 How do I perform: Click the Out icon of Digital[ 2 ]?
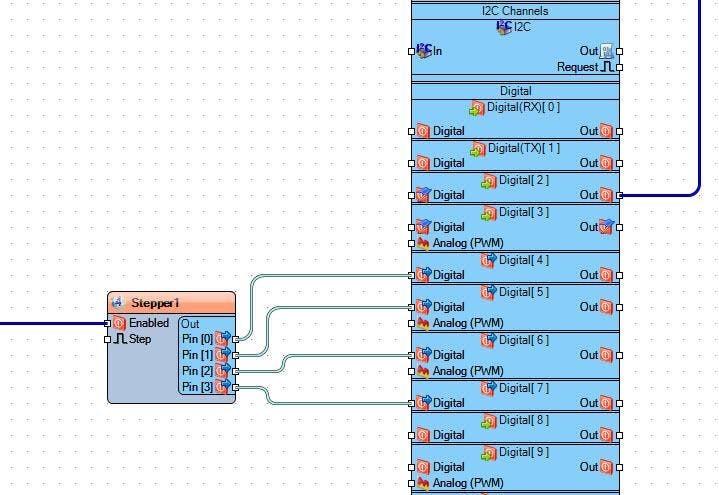click(x=607, y=195)
